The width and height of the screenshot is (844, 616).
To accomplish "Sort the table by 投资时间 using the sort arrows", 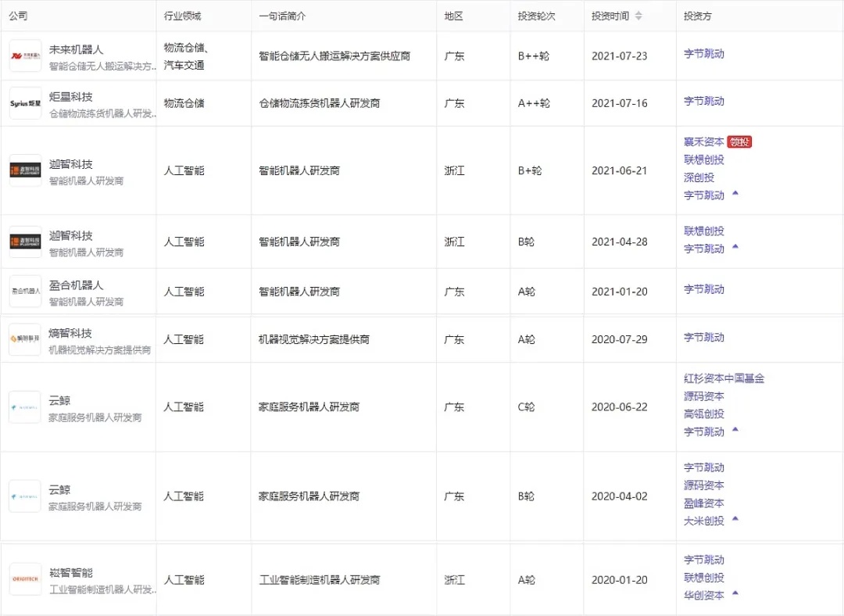I will tap(638, 16).
